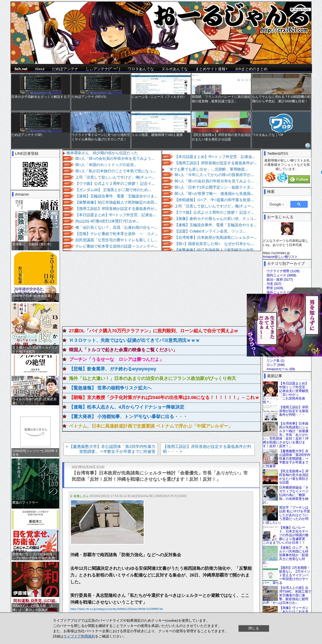
Task: Open ロシア (546) category link
Action: pyautogui.click(x=275, y=365)
